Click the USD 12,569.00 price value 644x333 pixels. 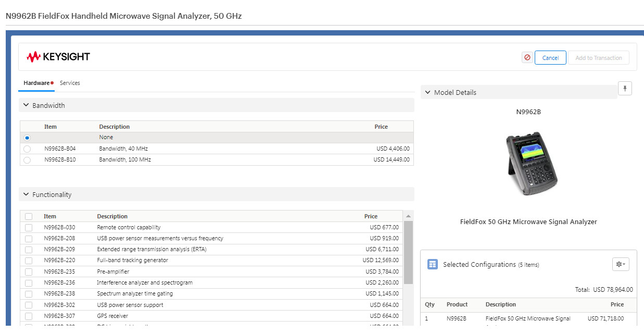pyautogui.click(x=381, y=260)
